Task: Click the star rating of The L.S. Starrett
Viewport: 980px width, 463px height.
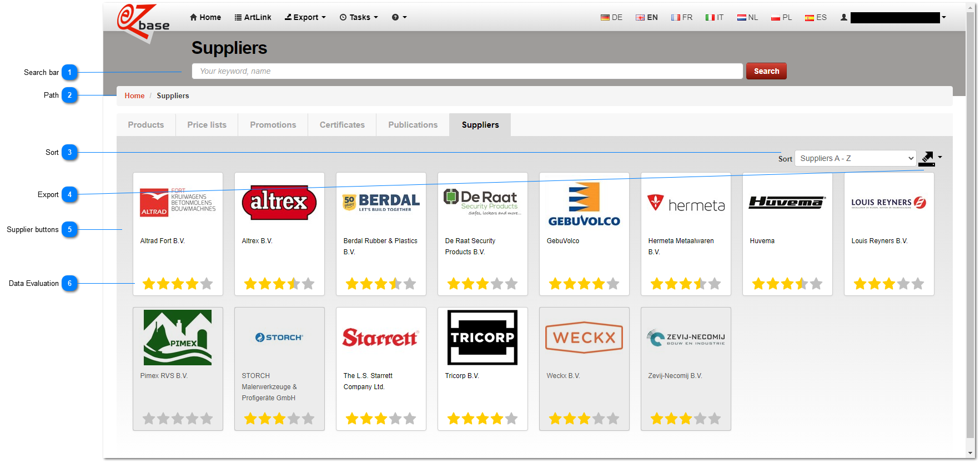Action: click(381, 419)
